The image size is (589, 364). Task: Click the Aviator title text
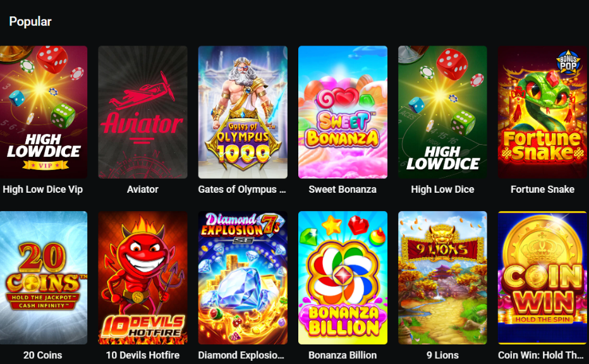143,190
